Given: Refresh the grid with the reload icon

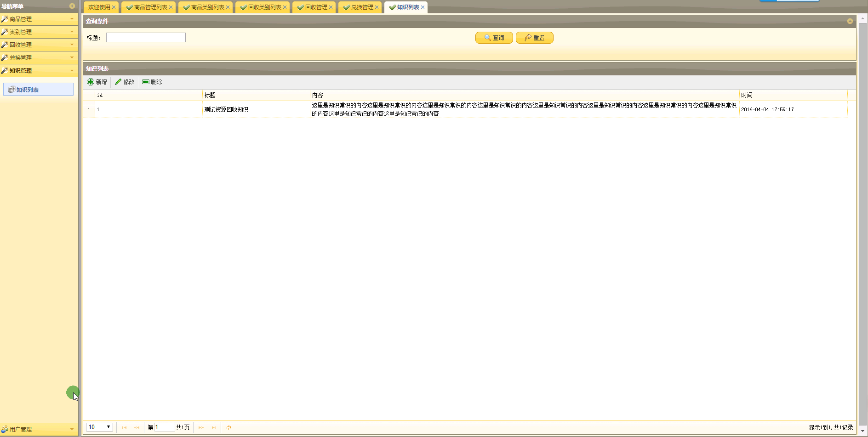Looking at the screenshot, I should pyautogui.click(x=228, y=427).
